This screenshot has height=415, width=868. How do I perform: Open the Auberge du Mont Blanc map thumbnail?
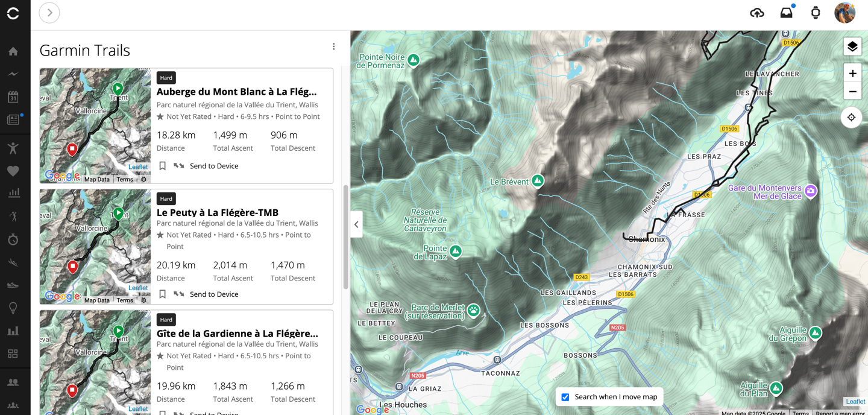coord(95,125)
